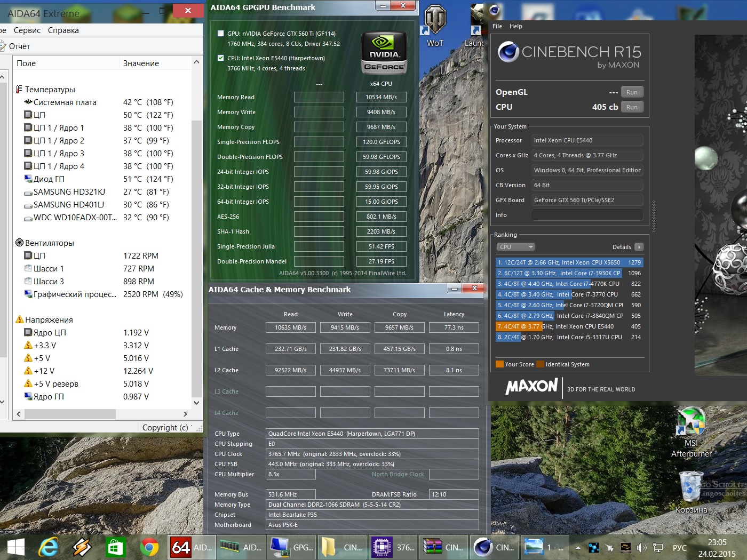Open the network icon in system tray
This screenshot has width=747, height=560.
coord(658,548)
